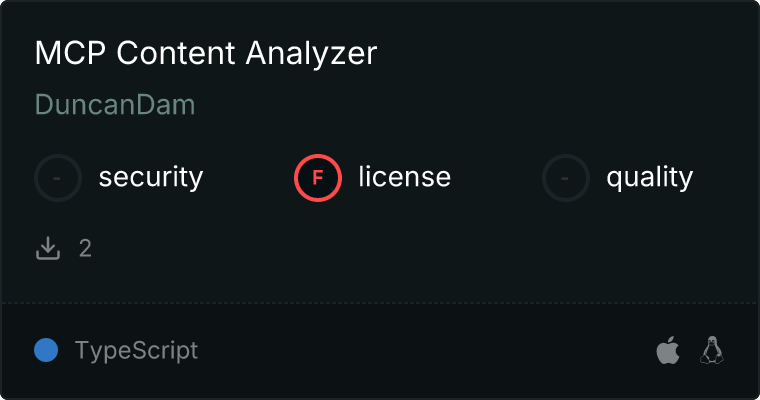Visit the DuncanDam author profile

click(x=115, y=105)
